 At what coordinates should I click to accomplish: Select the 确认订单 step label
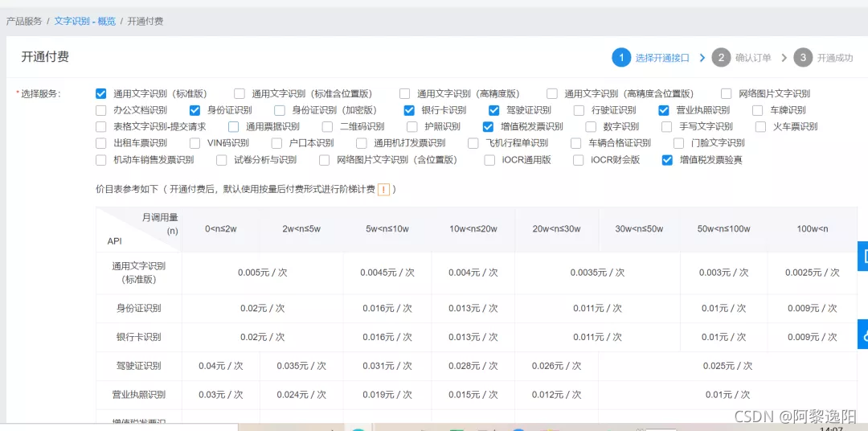(x=753, y=58)
